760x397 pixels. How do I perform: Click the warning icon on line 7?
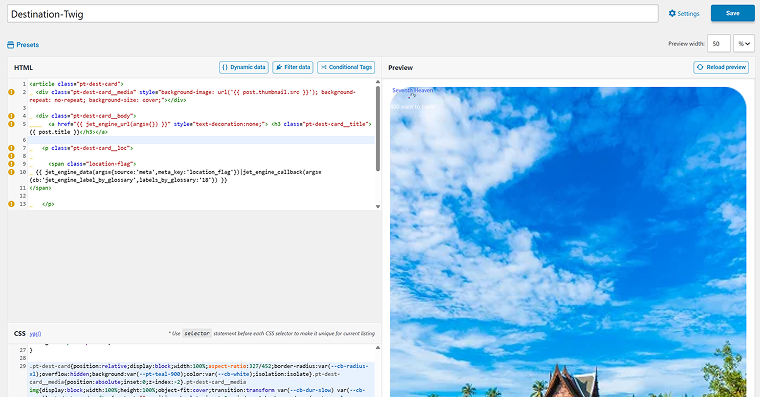pyautogui.click(x=11, y=148)
